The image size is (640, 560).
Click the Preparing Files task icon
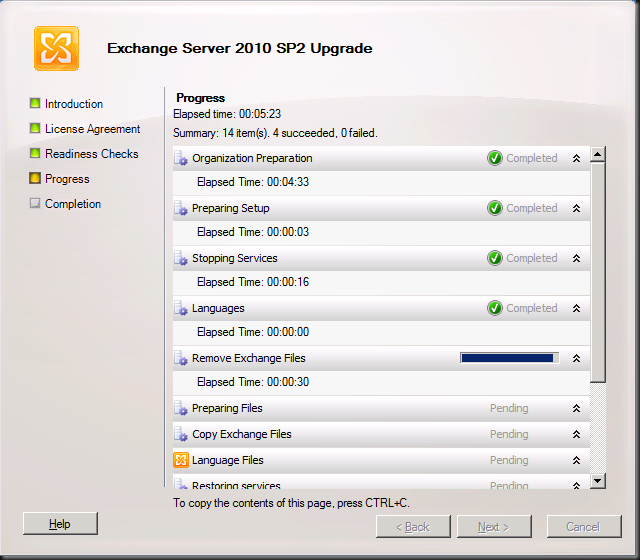pos(181,408)
